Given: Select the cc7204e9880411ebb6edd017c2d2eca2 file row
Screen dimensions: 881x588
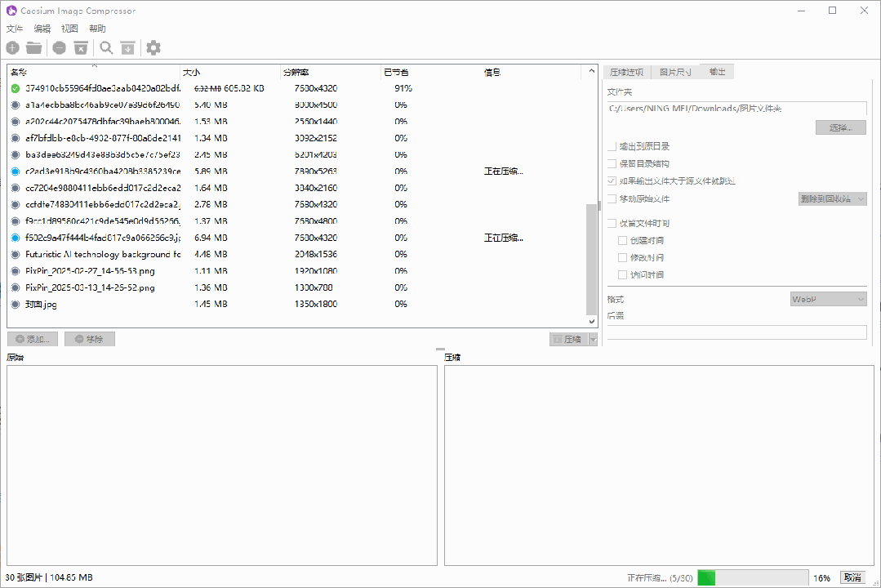Looking at the screenshot, I should pyautogui.click(x=295, y=189).
